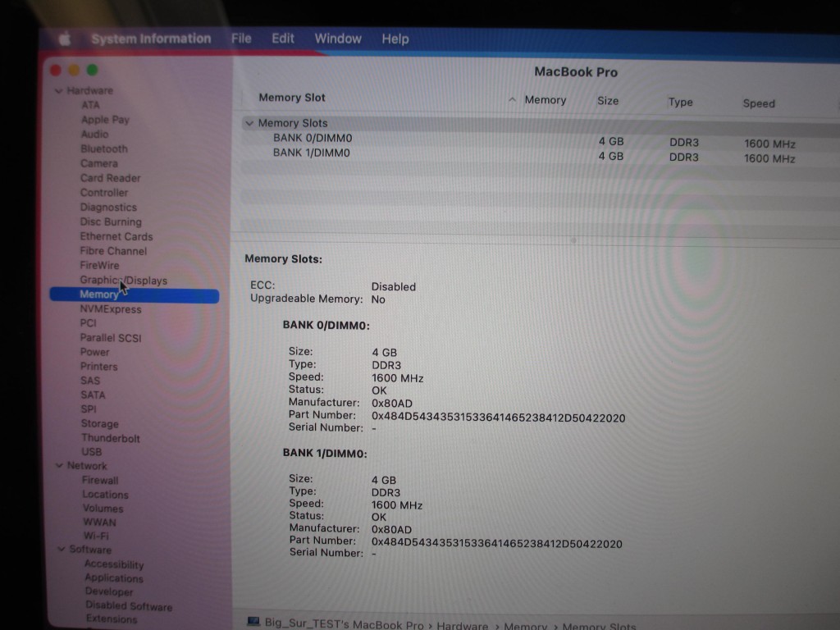
Task: Select Parallel SCSI in the sidebar
Action: [111, 337]
